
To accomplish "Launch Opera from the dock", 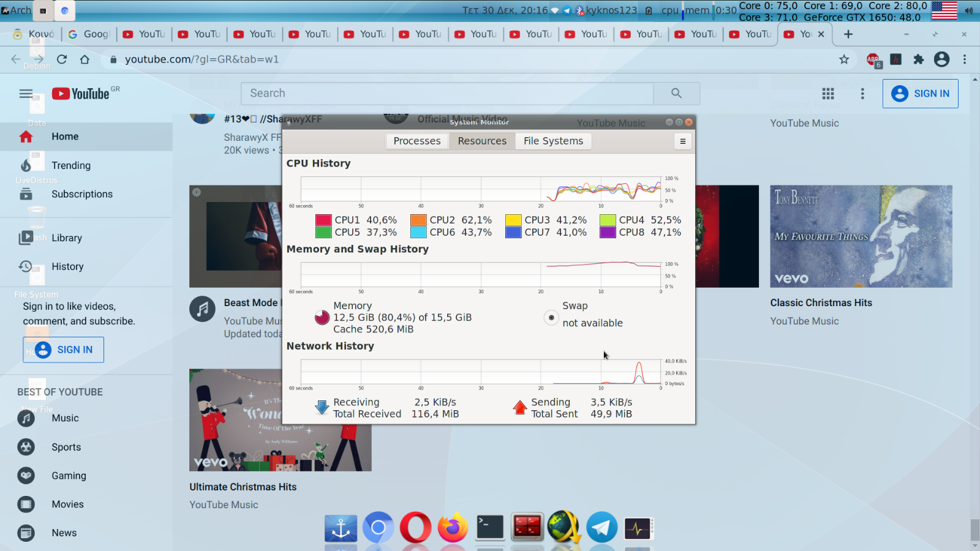I will pos(415,527).
